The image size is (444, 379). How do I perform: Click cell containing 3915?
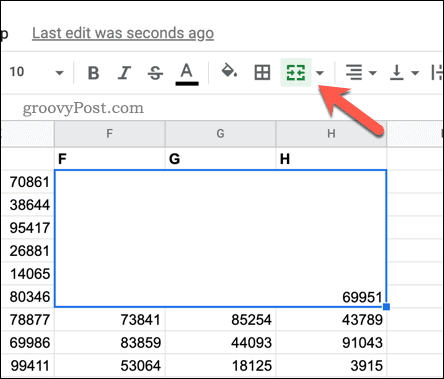[x=331, y=366]
